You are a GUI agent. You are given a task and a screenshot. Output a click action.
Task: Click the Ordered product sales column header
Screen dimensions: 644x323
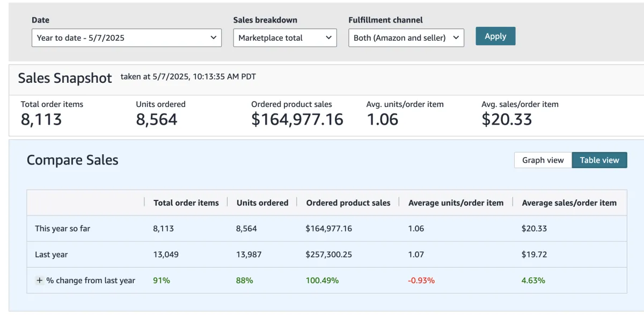[x=348, y=203]
